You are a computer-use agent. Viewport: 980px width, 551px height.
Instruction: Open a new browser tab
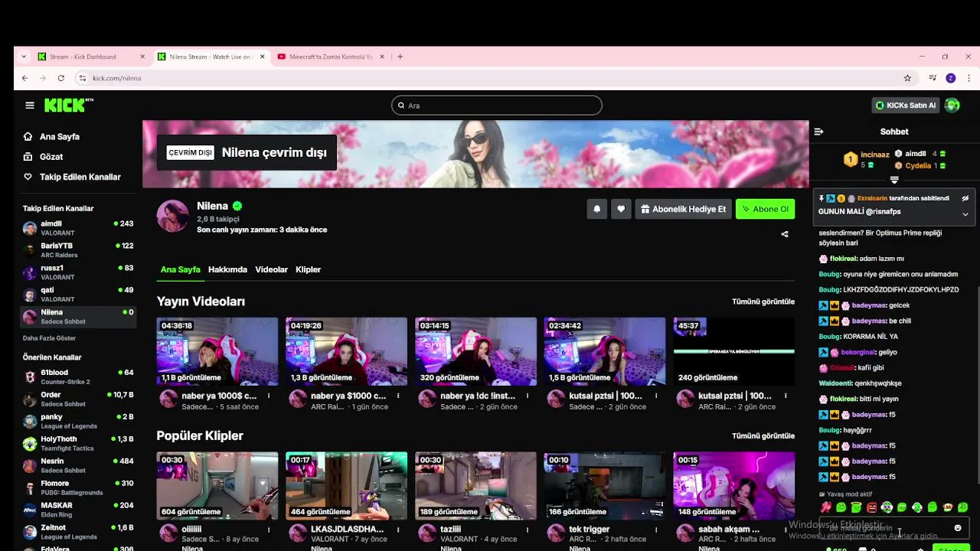400,57
